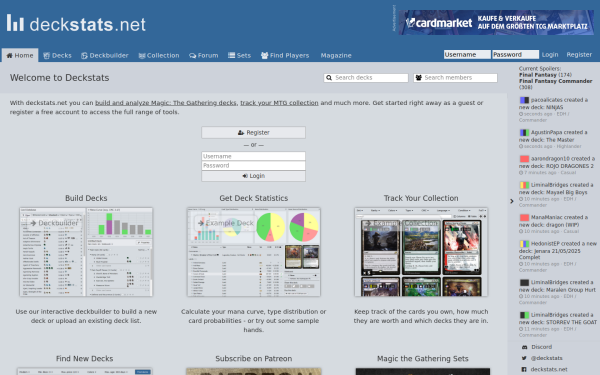Open the Example Deck statistics thumbnail

[254, 252]
